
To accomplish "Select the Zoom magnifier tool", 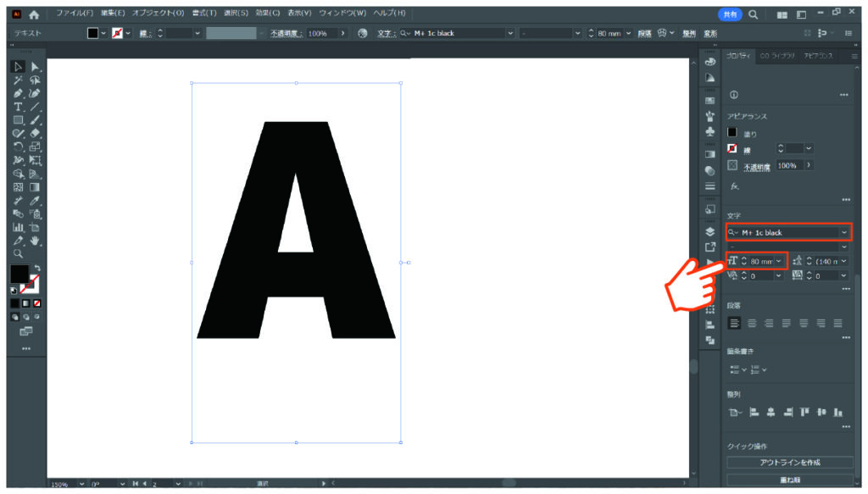I will tap(18, 254).
